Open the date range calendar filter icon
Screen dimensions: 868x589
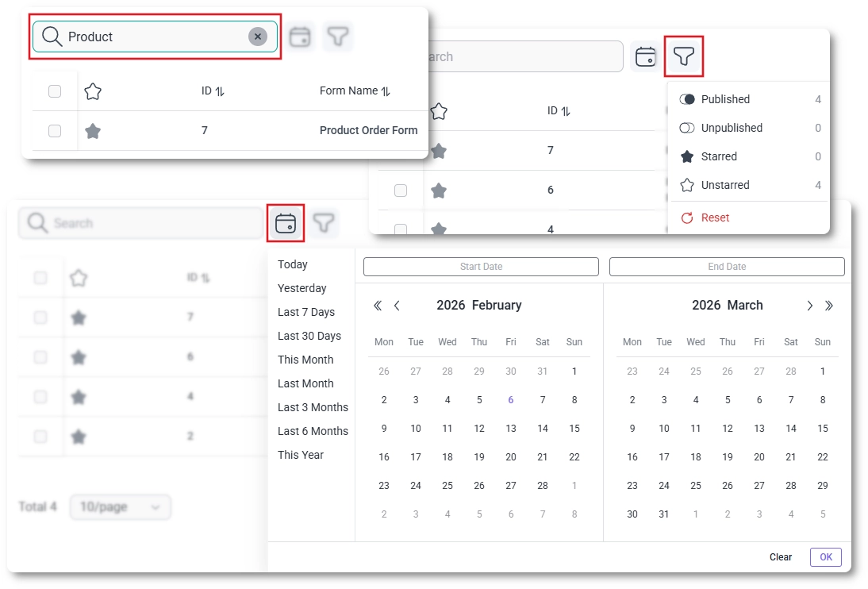[x=286, y=223]
